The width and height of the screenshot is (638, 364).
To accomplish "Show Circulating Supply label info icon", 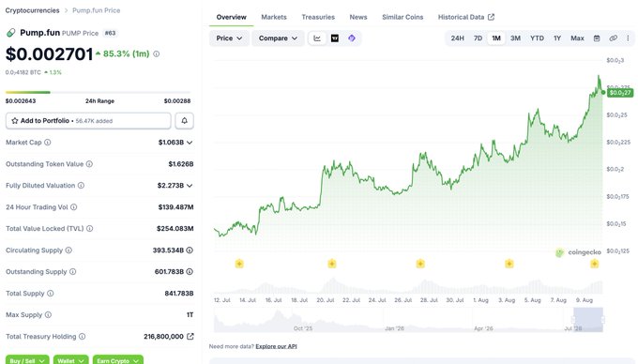I will 68,250.
